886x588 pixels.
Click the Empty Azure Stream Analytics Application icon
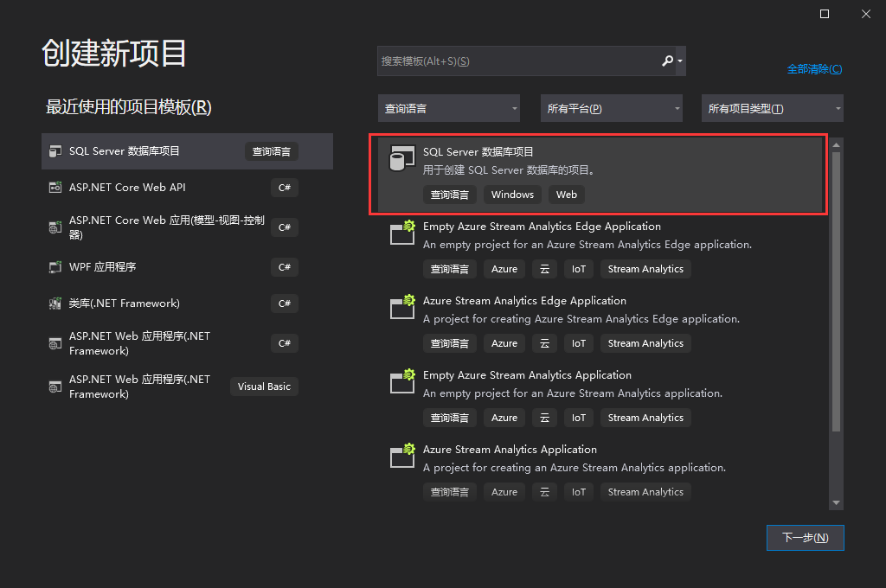[402, 381]
